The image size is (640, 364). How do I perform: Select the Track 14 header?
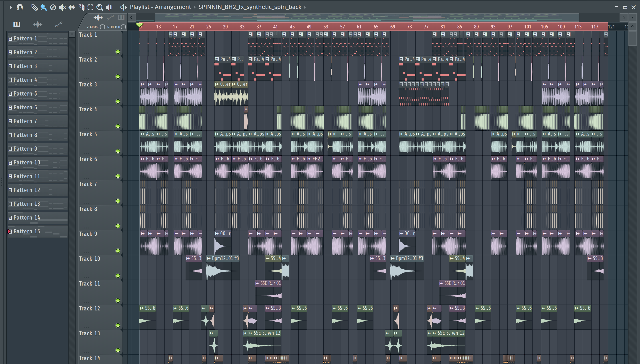click(100, 359)
